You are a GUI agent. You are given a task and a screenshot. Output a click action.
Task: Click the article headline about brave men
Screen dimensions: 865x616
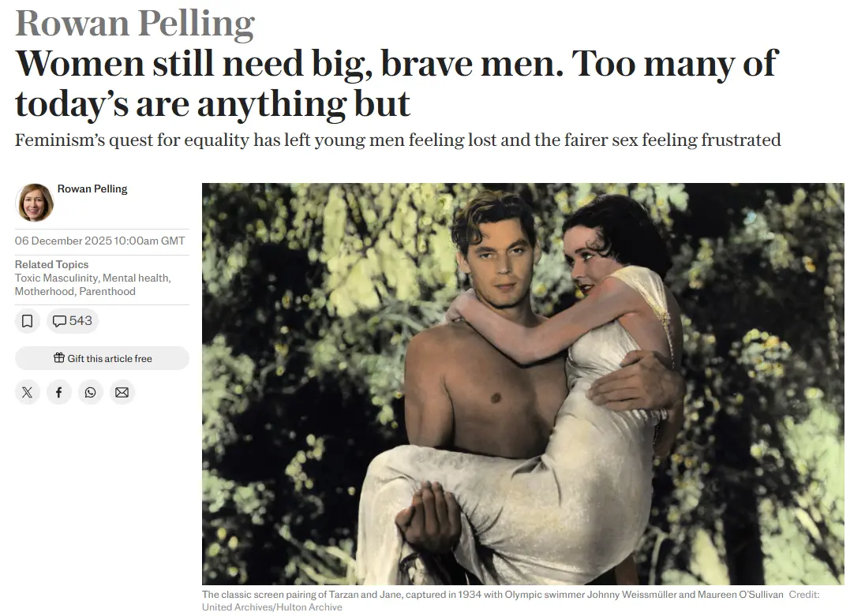click(396, 83)
